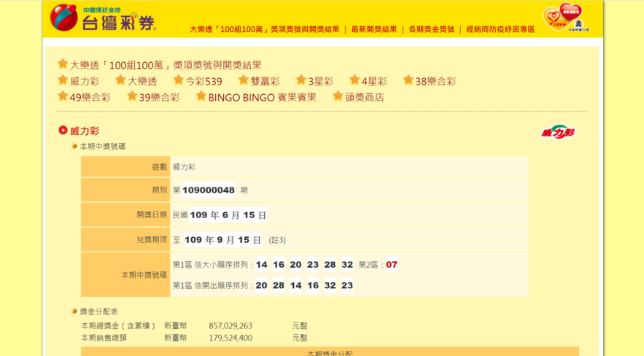Viewport: 644px width, 356px height.
Task: Click sorted winning number 32
Action: point(347,264)
